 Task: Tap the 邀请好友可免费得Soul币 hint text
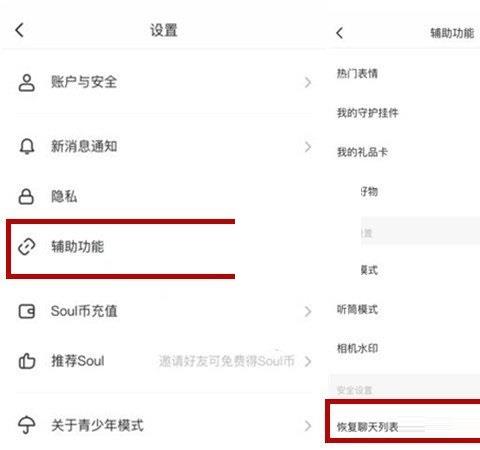click(227, 361)
